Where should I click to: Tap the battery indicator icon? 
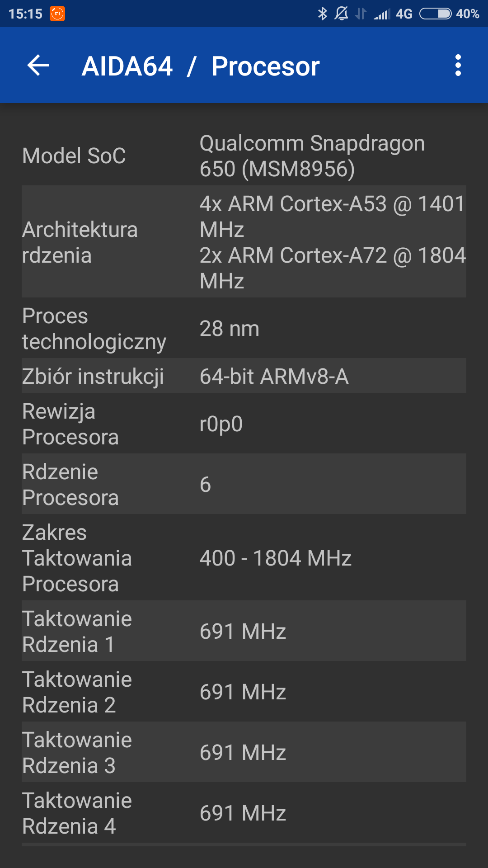[435, 14]
